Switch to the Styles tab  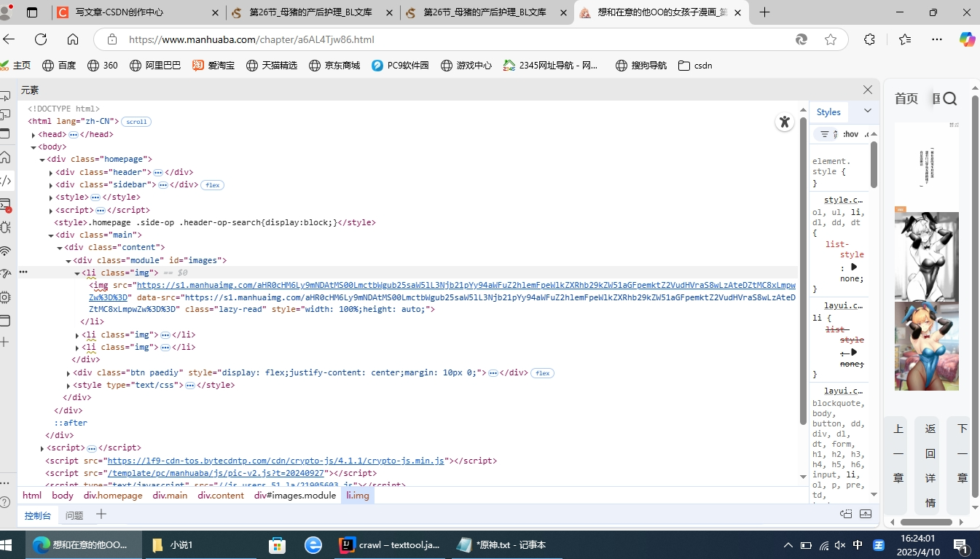(828, 112)
